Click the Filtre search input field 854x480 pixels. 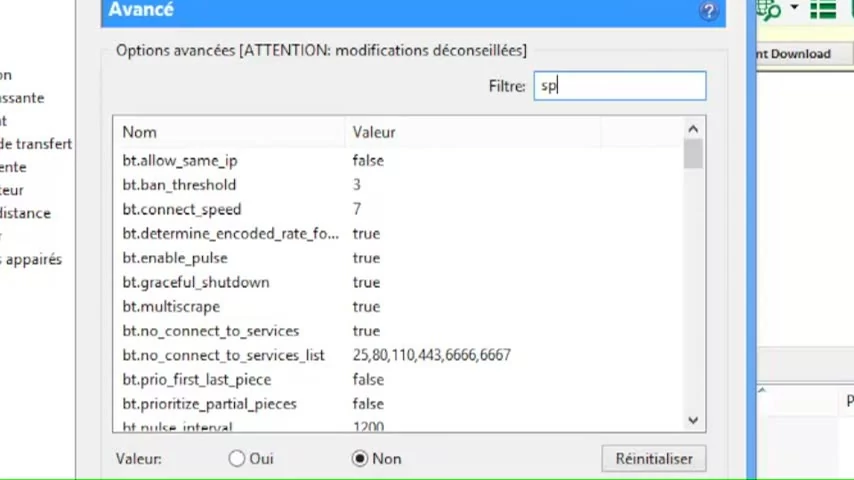pos(620,86)
